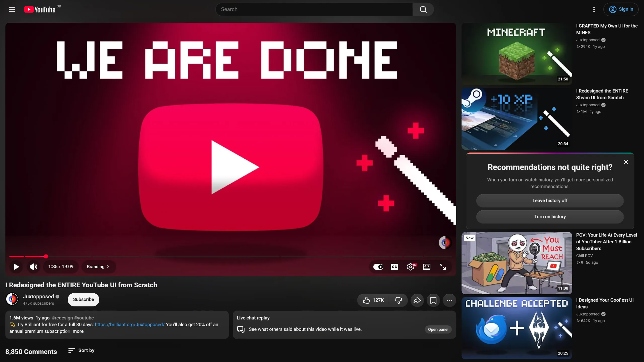The image size is (644, 362).
Task: Mute the video using the speaker icon
Action: (33, 267)
